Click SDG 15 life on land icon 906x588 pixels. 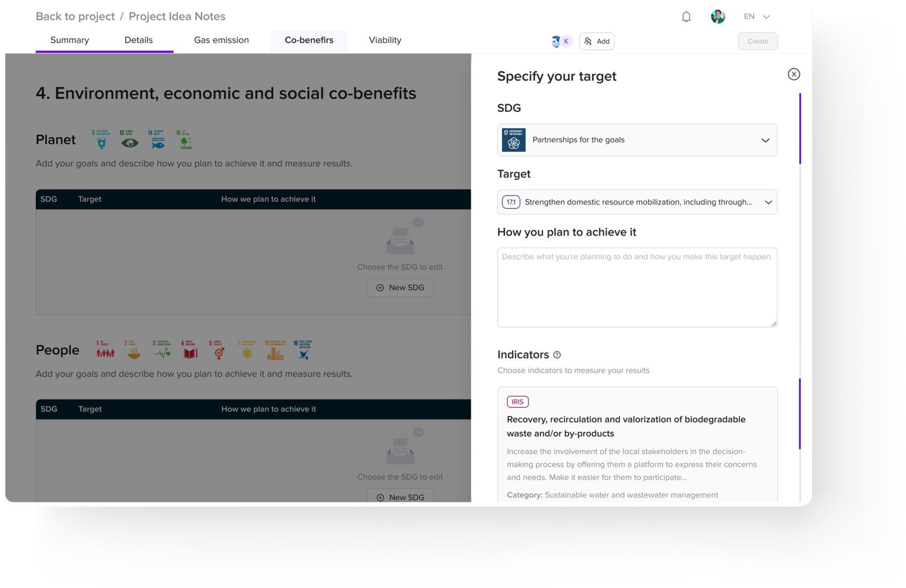(185, 140)
